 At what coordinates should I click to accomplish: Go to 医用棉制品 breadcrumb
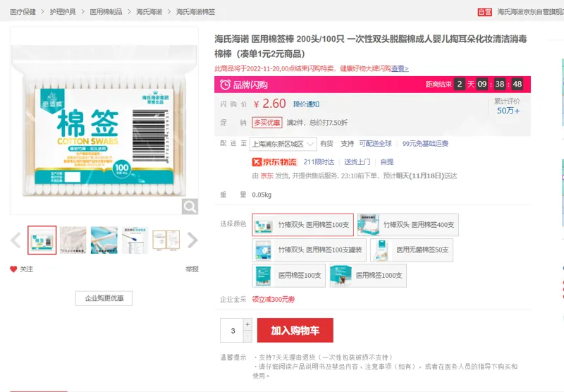tap(106, 12)
